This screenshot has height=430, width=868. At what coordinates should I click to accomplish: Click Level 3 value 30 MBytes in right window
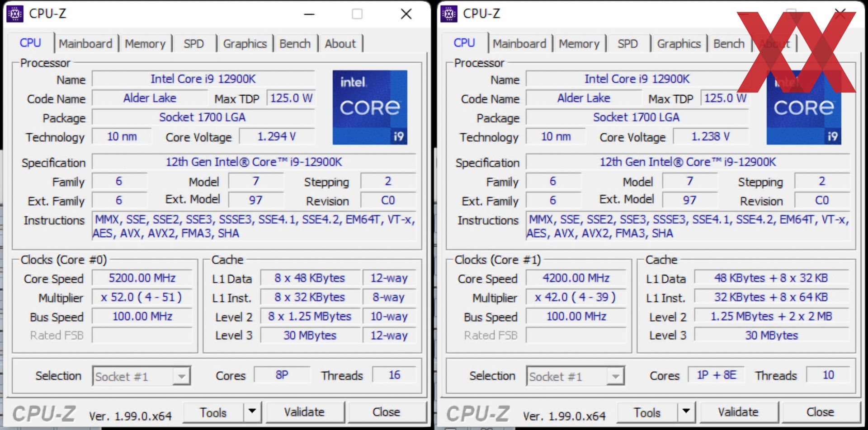pos(772,335)
